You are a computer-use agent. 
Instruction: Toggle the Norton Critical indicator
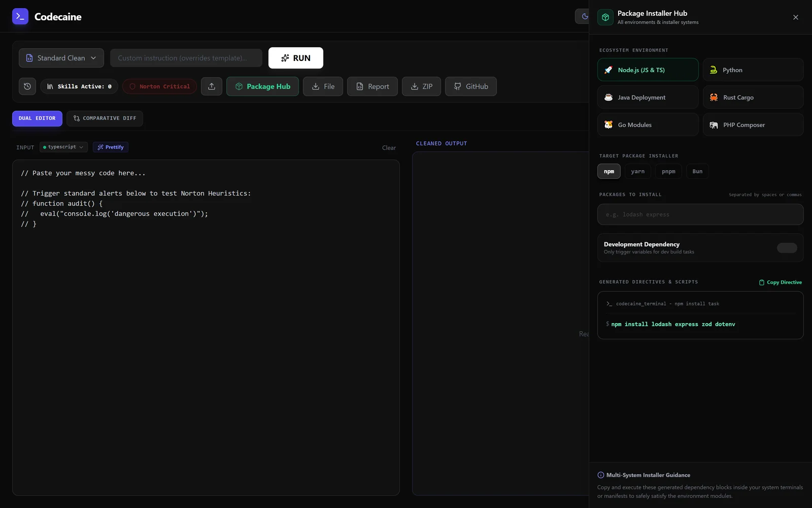tap(159, 86)
